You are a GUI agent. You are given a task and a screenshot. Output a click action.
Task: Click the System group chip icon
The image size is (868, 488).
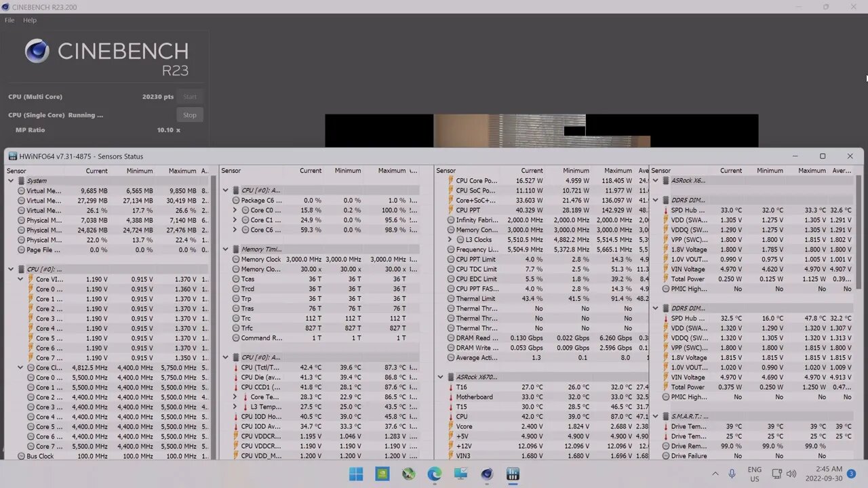[x=21, y=181]
